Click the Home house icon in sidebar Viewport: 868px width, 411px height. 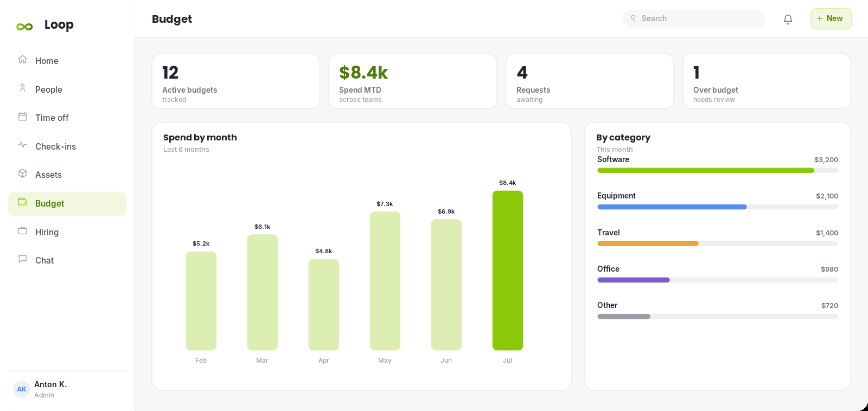click(x=22, y=59)
